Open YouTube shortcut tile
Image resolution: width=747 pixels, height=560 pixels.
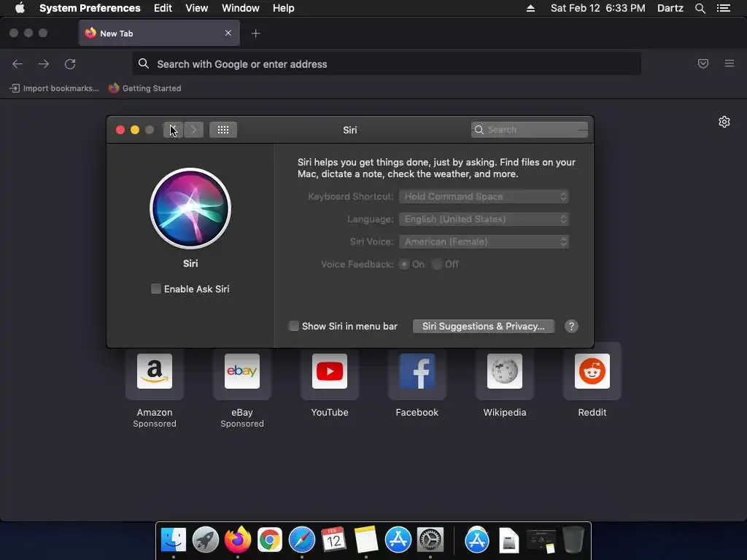(330, 371)
